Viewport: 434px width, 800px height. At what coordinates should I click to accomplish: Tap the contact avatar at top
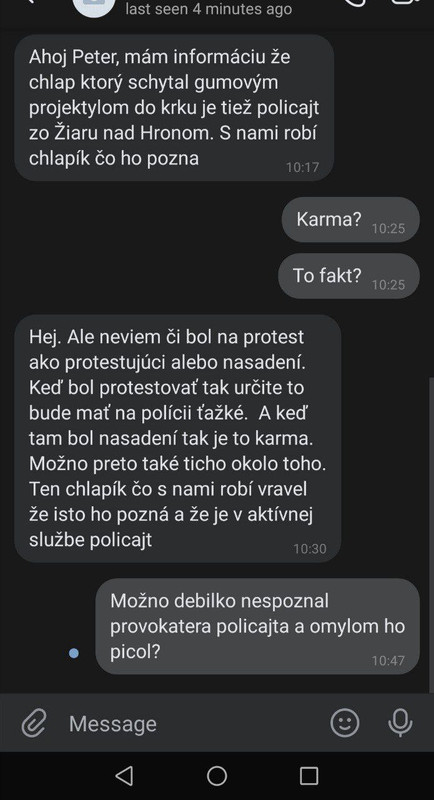(x=93, y=6)
